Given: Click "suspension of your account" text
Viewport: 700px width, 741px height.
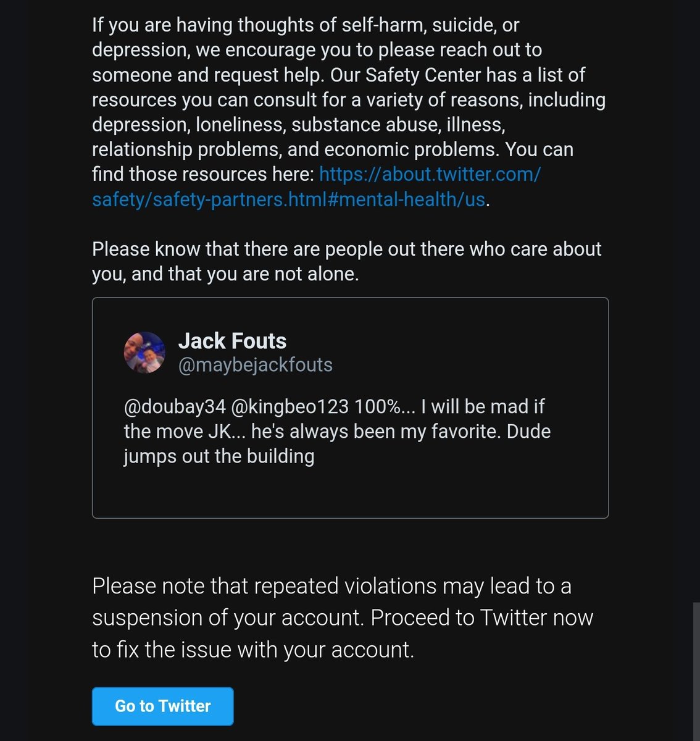Looking at the screenshot, I should point(228,618).
